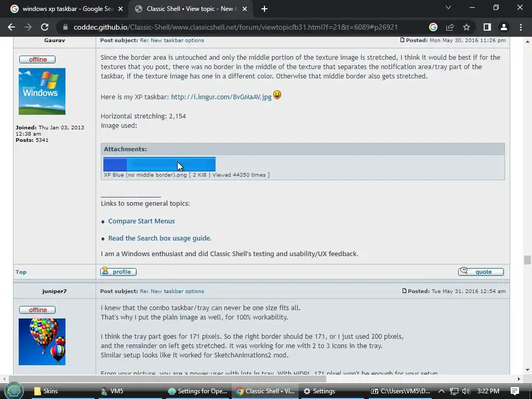Screen dimensions: 532x399
Task: Open volume control tray icon
Action: 466,391
